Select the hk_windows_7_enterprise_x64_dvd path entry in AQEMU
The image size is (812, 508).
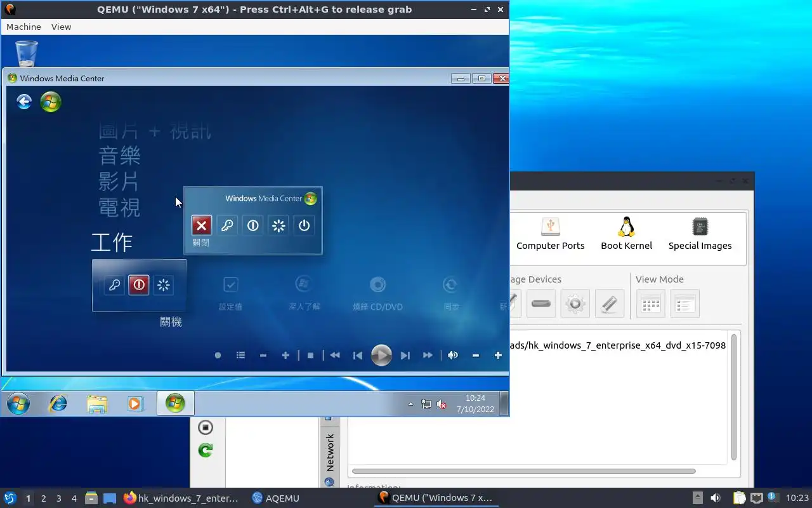coord(618,345)
